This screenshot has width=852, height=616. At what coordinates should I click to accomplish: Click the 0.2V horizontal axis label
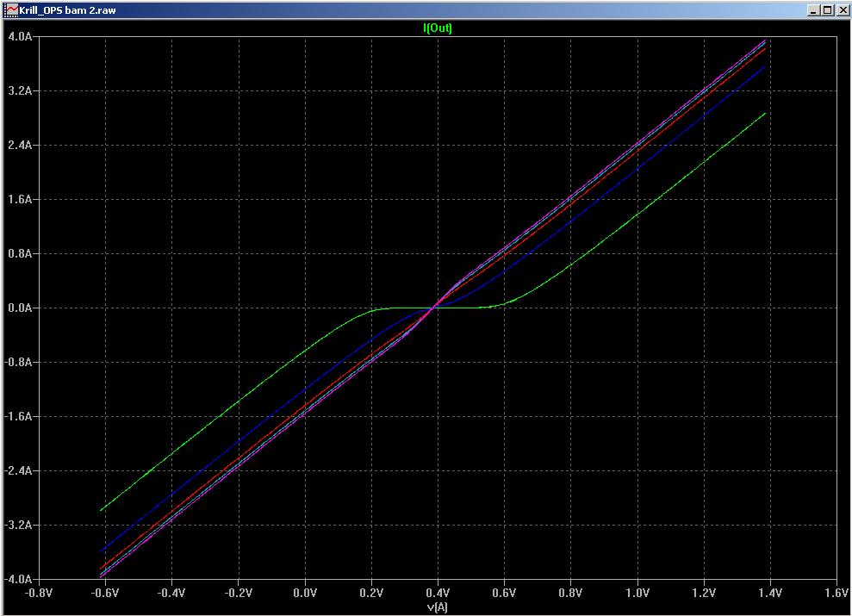(x=371, y=593)
